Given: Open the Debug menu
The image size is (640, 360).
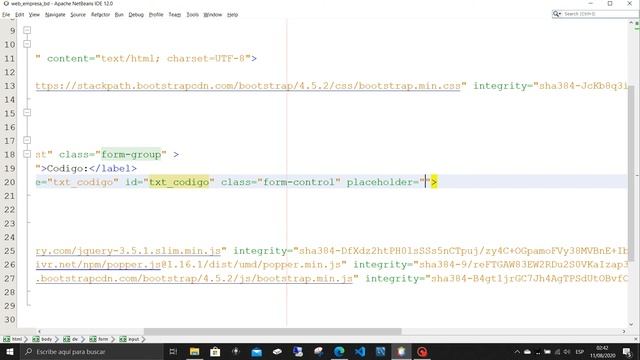Looking at the screenshot, I should coord(136,15).
